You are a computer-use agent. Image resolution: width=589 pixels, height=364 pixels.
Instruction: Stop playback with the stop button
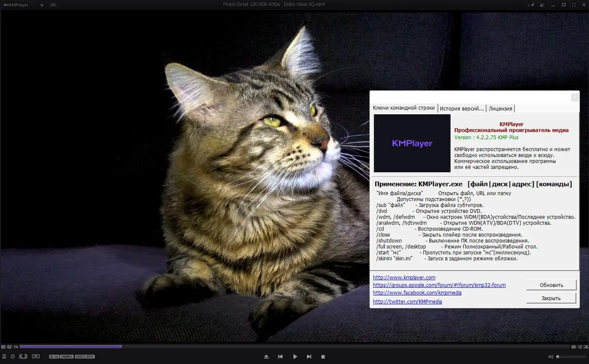pos(323,357)
